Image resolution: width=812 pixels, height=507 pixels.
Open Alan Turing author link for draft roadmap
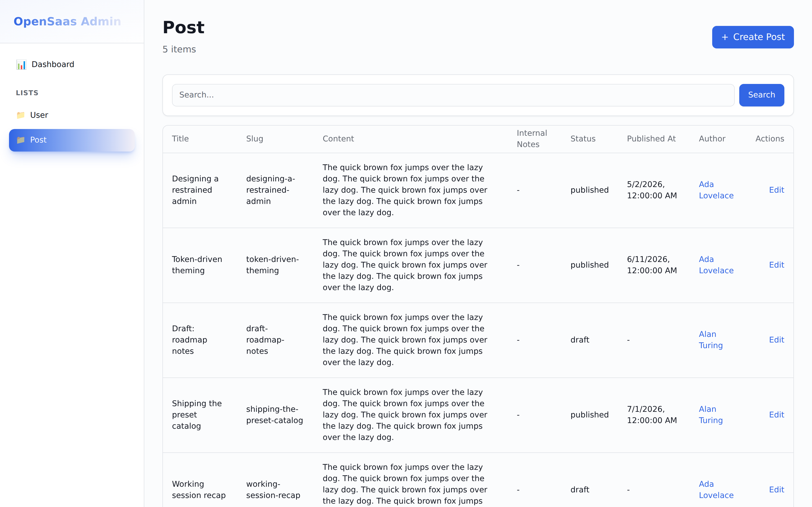coord(711,340)
